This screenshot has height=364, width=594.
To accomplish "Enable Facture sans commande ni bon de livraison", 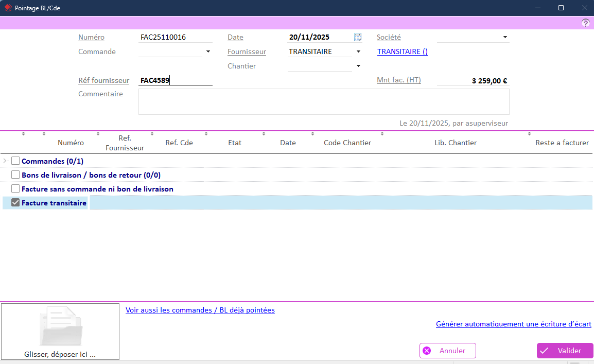I will tap(15, 189).
